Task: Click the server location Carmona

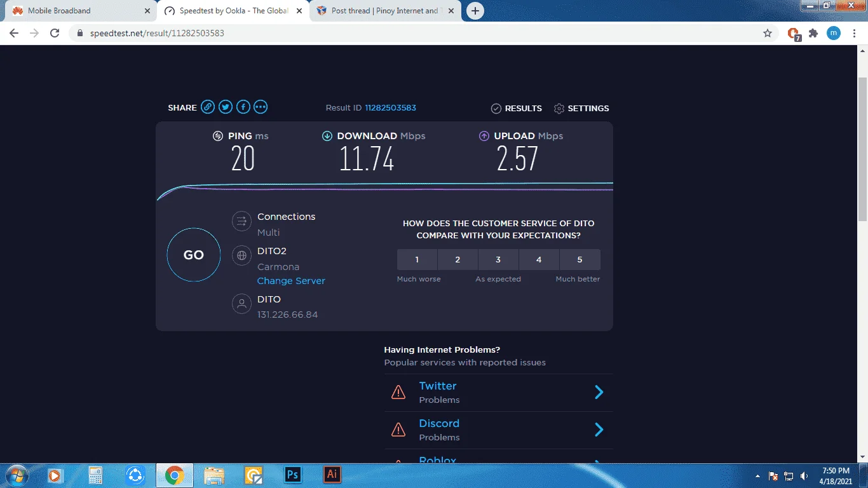Action: (x=278, y=267)
